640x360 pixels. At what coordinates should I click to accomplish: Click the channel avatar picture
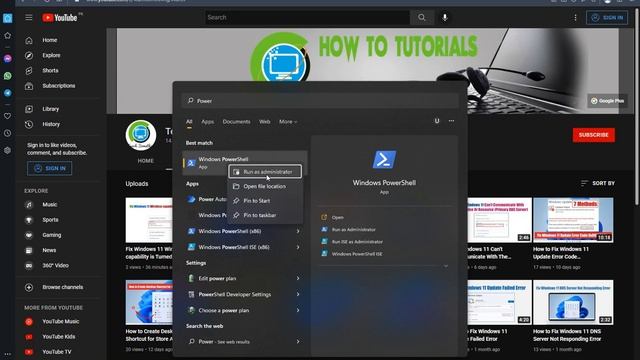pos(141,135)
